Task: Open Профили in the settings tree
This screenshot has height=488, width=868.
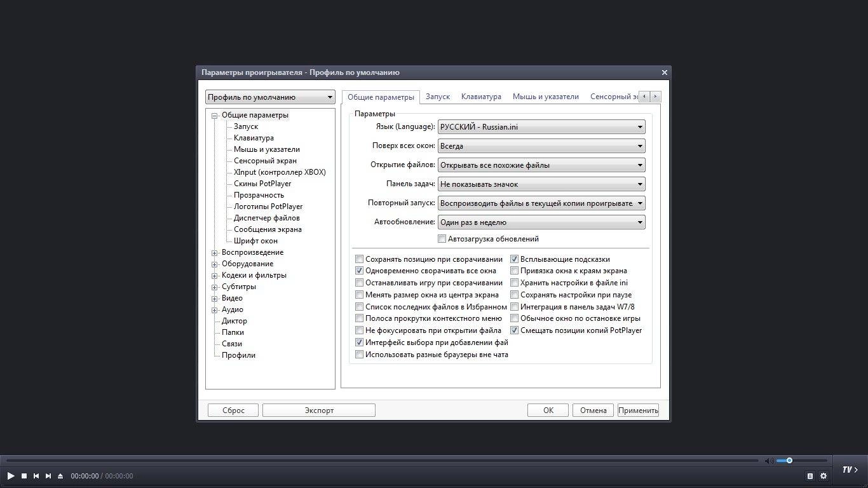Action: coord(238,355)
